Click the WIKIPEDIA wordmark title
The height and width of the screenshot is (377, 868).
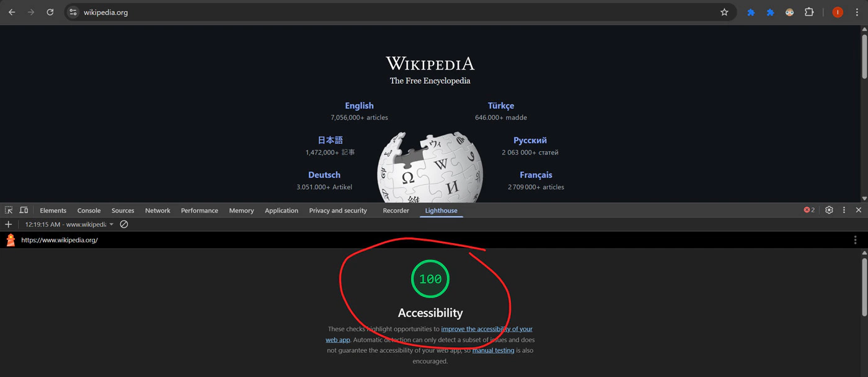coord(430,64)
